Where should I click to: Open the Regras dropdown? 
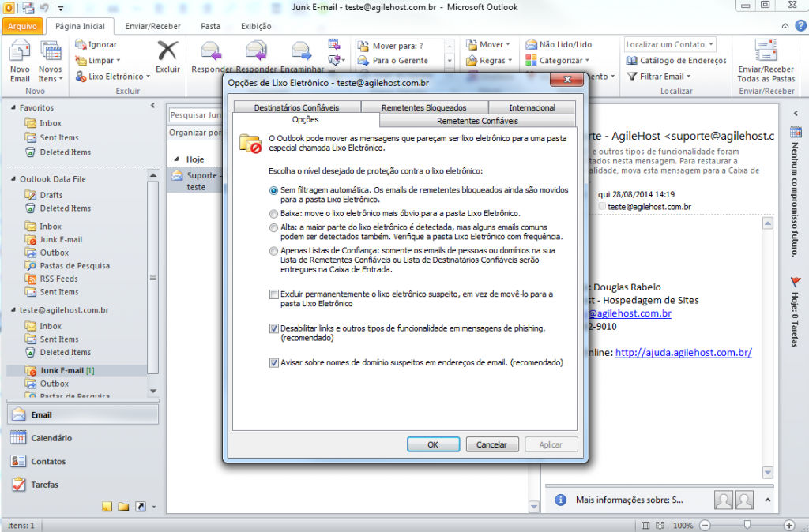point(489,60)
